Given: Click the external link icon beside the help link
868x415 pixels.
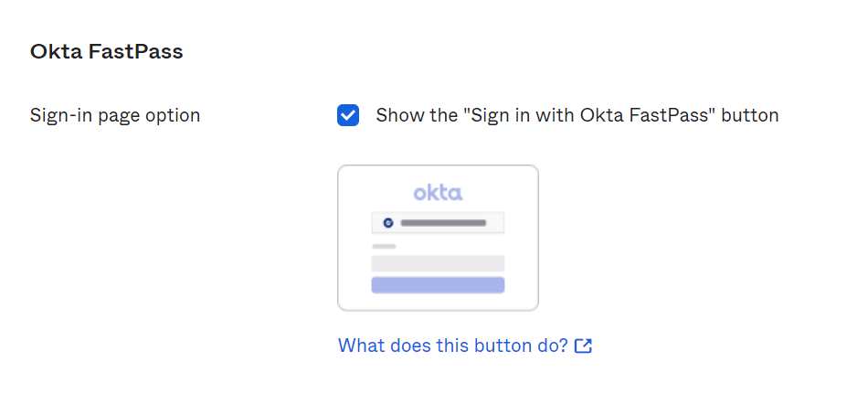Looking at the screenshot, I should tap(584, 346).
